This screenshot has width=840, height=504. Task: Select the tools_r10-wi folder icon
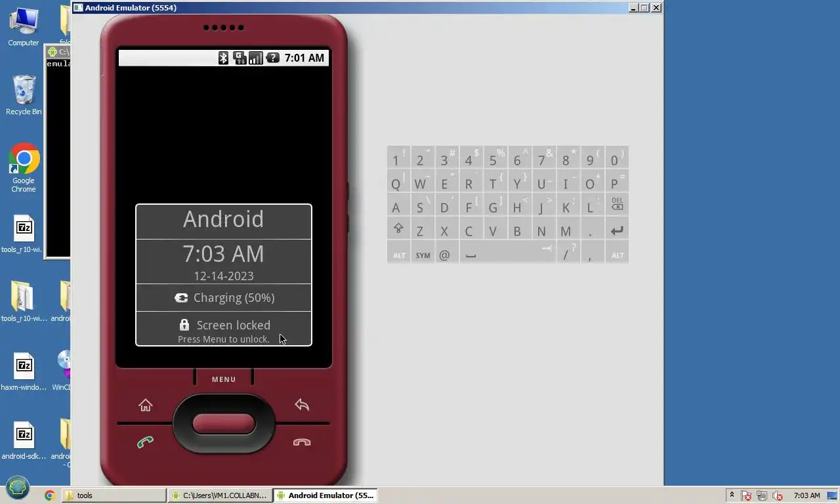24,302
